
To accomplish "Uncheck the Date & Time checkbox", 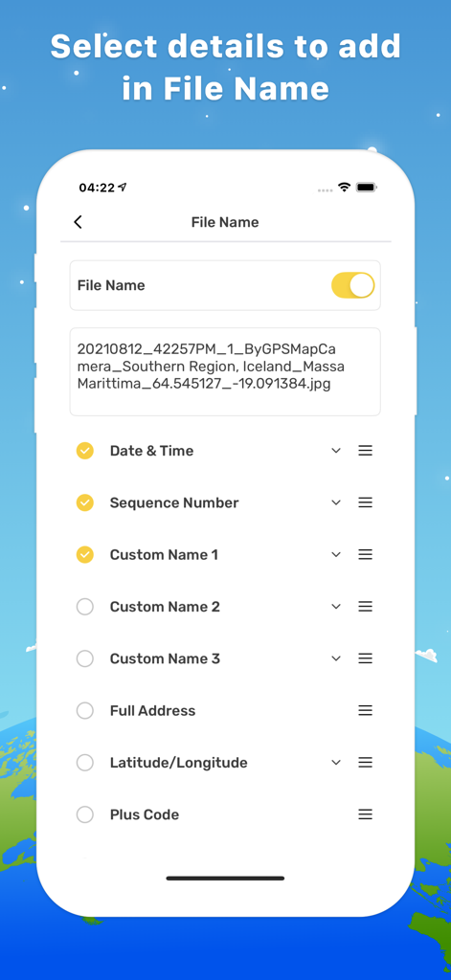I will (84, 451).
